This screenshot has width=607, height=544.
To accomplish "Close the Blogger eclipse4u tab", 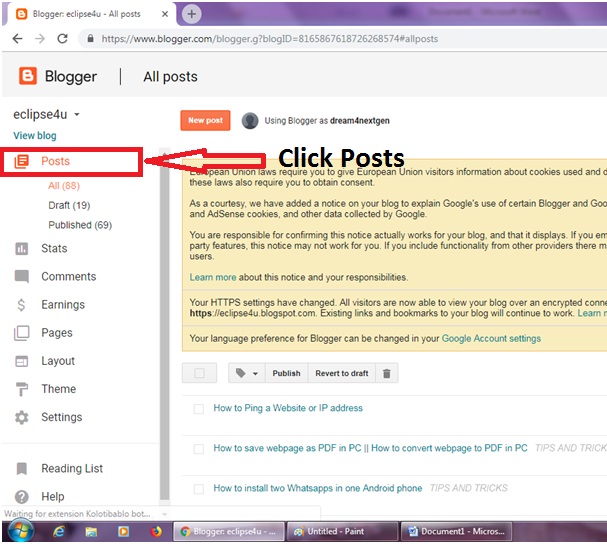I will pyautogui.click(x=165, y=14).
